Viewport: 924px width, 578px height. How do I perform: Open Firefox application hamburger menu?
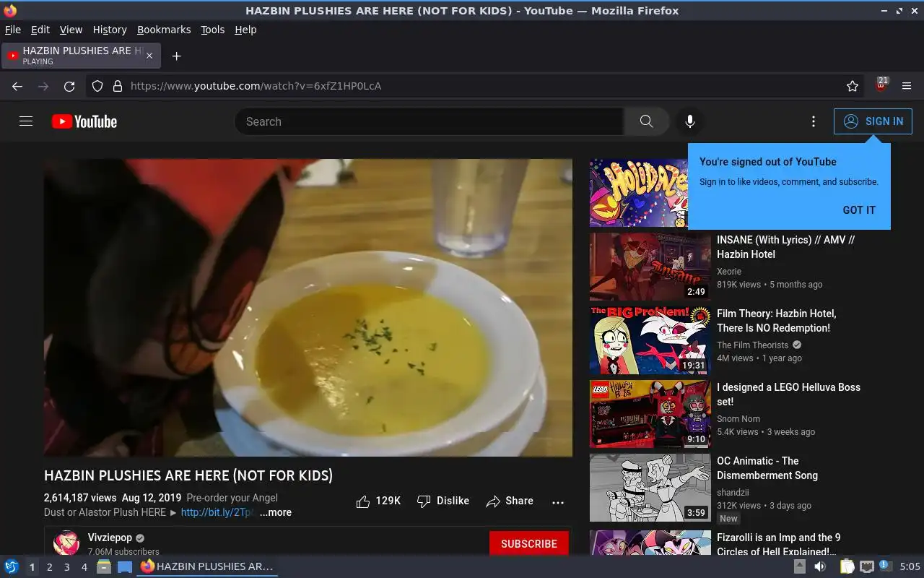click(x=907, y=86)
